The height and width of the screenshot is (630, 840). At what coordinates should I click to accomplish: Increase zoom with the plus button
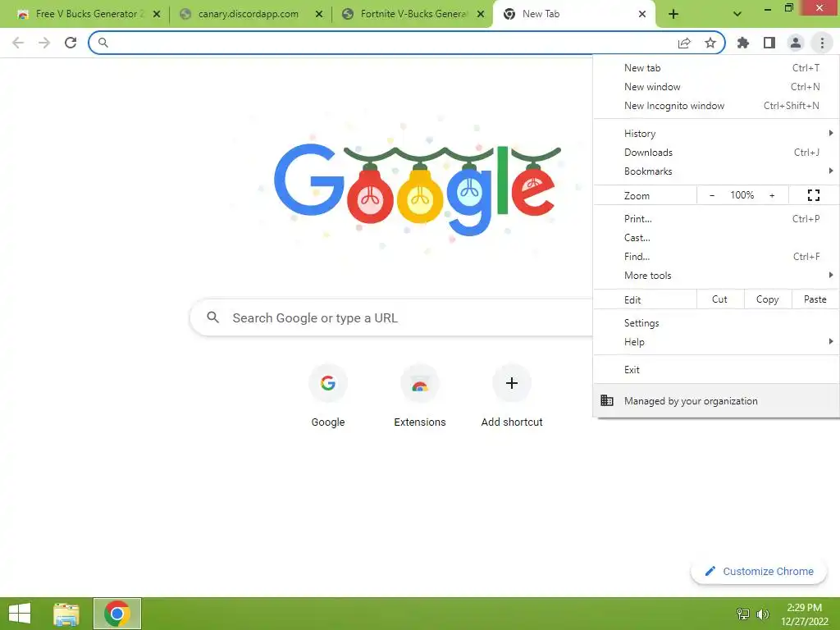(772, 195)
